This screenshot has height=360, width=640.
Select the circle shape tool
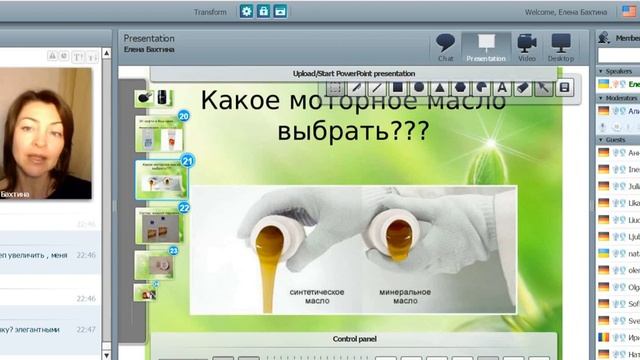(x=419, y=87)
